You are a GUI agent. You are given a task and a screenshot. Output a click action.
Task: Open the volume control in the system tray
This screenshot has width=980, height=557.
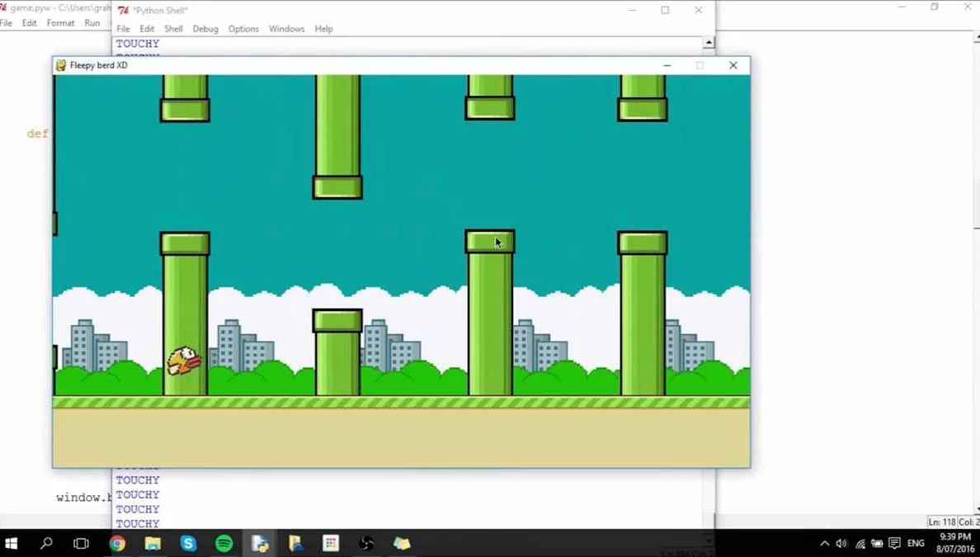click(841, 544)
